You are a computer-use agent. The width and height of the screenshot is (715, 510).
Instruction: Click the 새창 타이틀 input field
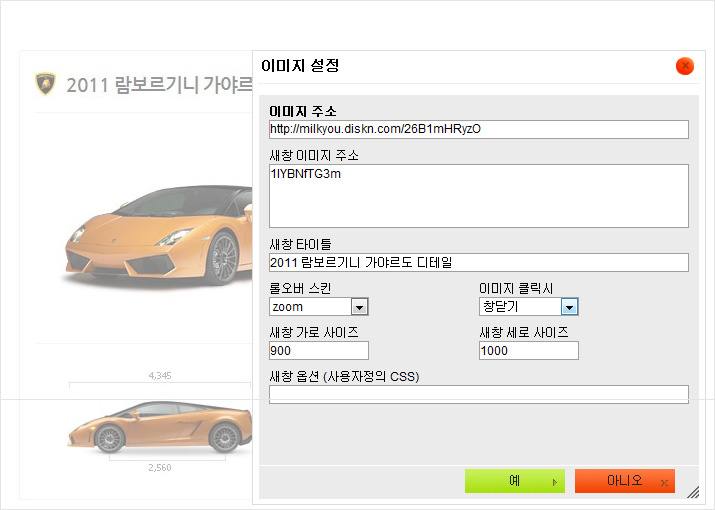tap(479, 263)
